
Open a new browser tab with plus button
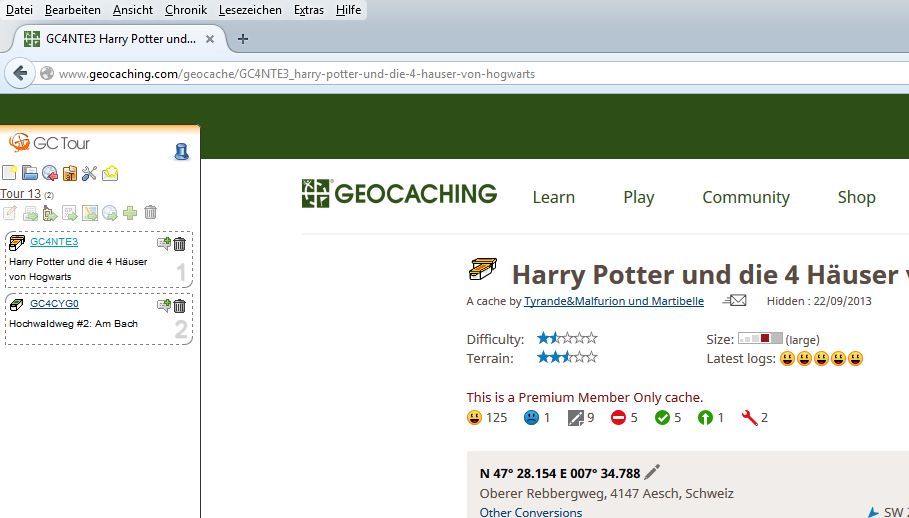243,39
